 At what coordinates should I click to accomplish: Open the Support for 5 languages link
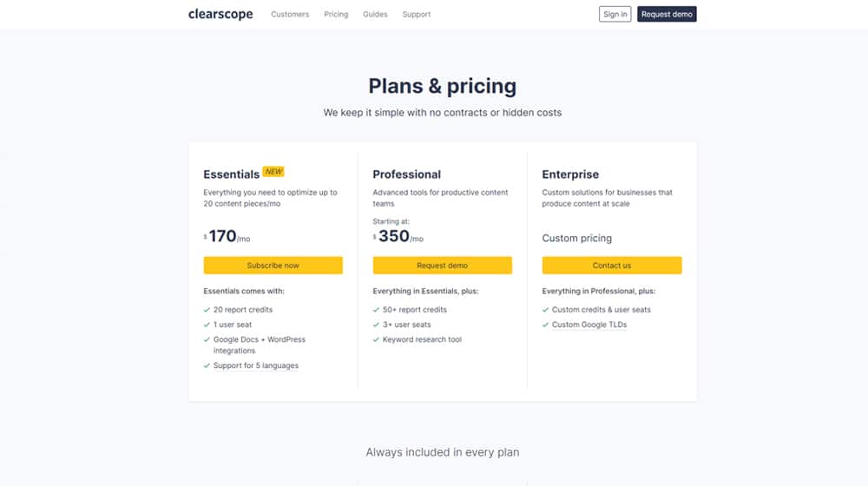256,366
